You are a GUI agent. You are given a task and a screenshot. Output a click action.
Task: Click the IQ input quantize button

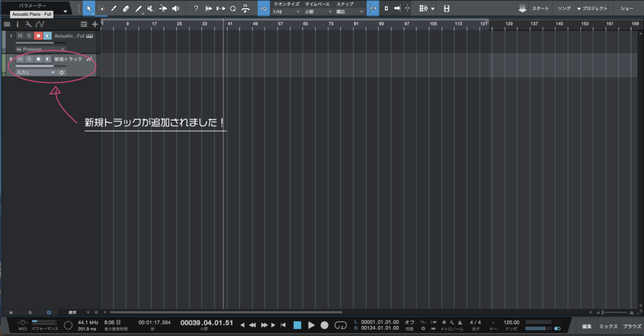pos(263,8)
